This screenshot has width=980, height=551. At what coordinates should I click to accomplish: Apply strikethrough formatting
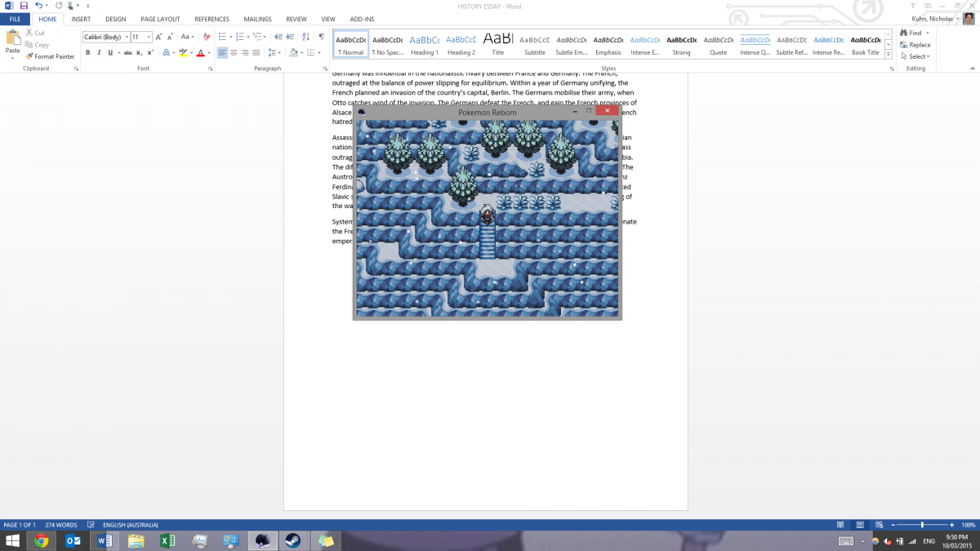127,52
